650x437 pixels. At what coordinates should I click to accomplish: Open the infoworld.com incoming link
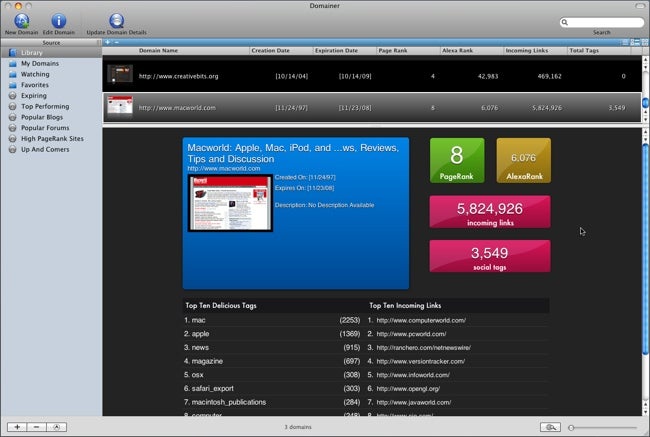tap(413, 375)
